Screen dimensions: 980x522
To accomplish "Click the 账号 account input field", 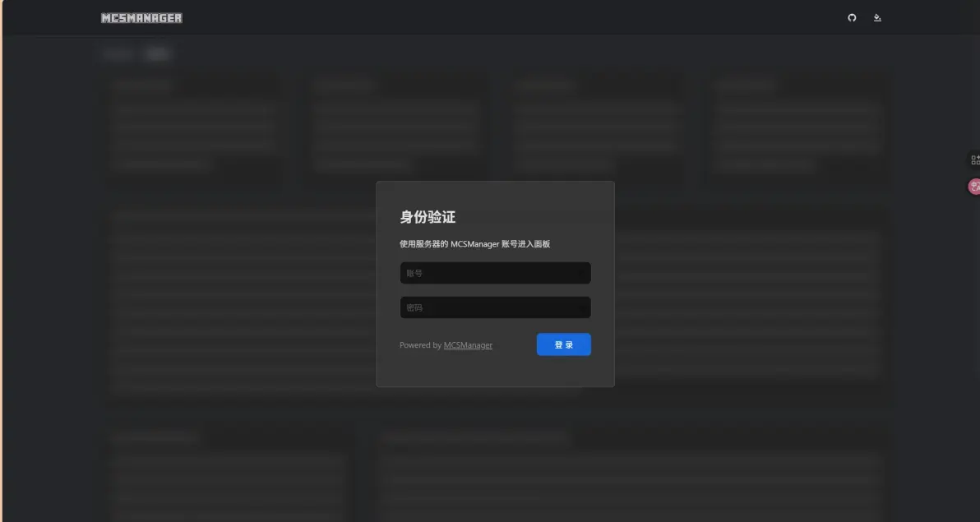I will pos(495,273).
